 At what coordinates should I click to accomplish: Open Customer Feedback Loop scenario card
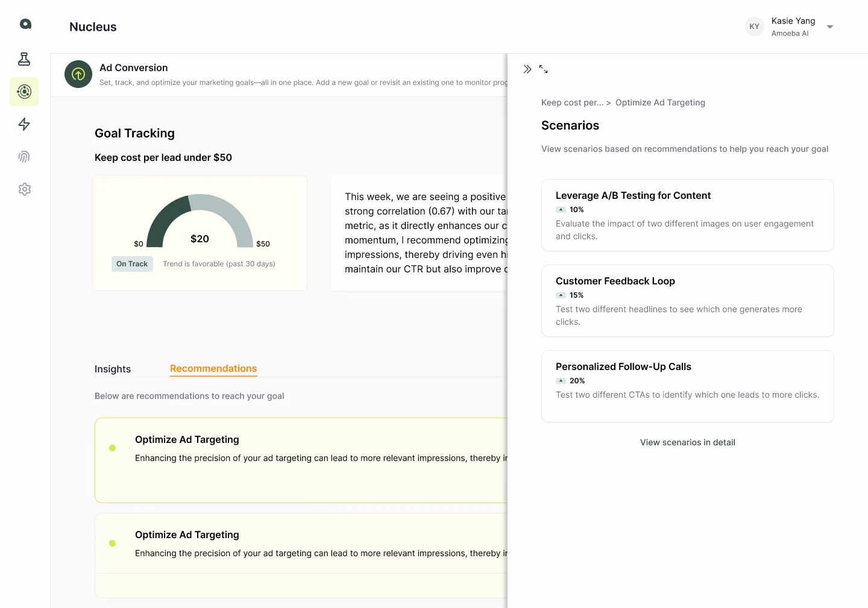(688, 301)
